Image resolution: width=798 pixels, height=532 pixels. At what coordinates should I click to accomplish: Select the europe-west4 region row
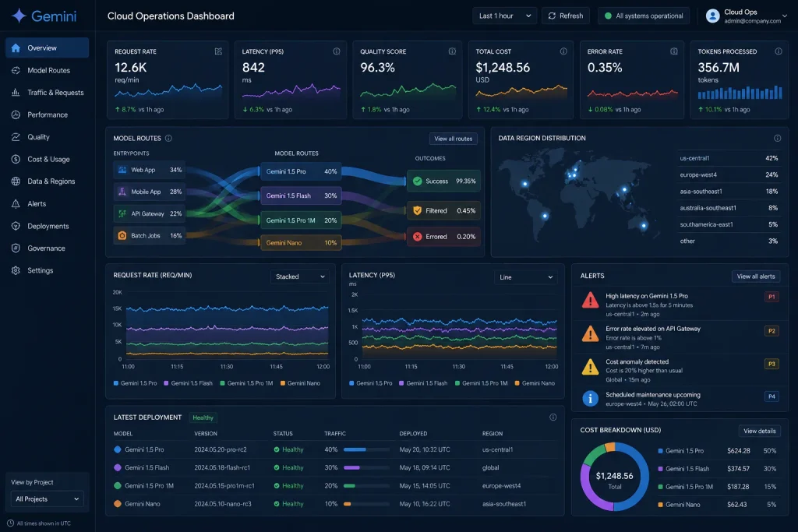[x=729, y=174]
